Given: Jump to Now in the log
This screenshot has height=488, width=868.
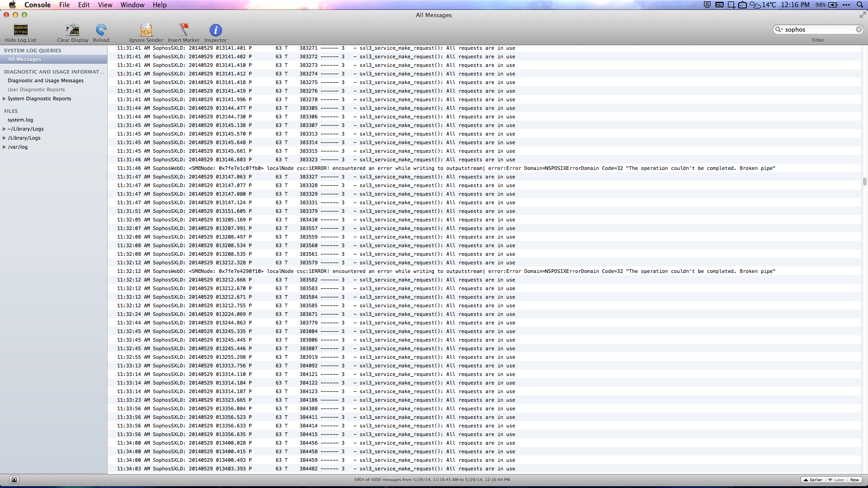Looking at the screenshot, I should [854, 480].
